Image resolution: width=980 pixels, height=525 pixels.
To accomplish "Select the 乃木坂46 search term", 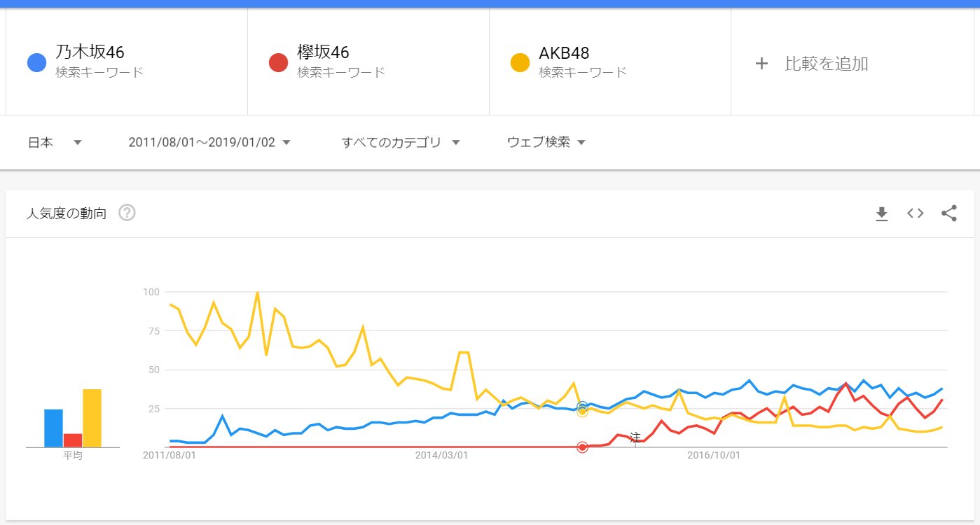I will coord(90,52).
